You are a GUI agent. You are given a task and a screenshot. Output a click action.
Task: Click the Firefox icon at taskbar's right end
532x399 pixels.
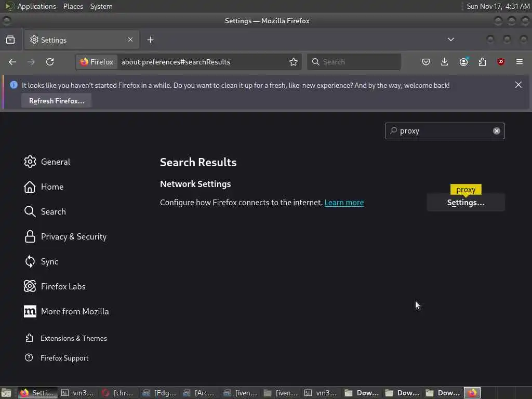[x=472, y=393]
